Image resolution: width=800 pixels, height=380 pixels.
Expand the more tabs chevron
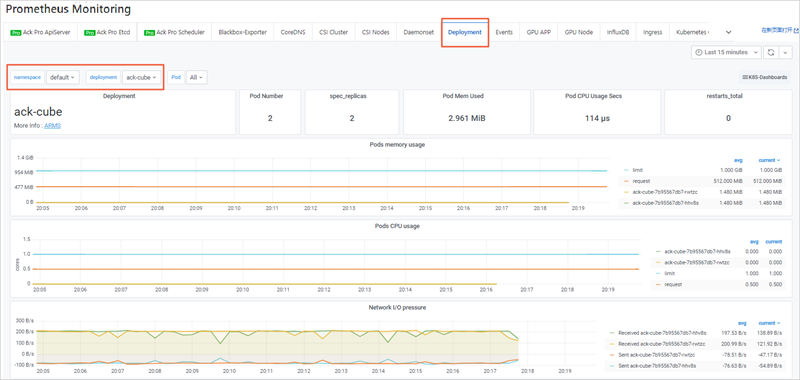coord(728,32)
